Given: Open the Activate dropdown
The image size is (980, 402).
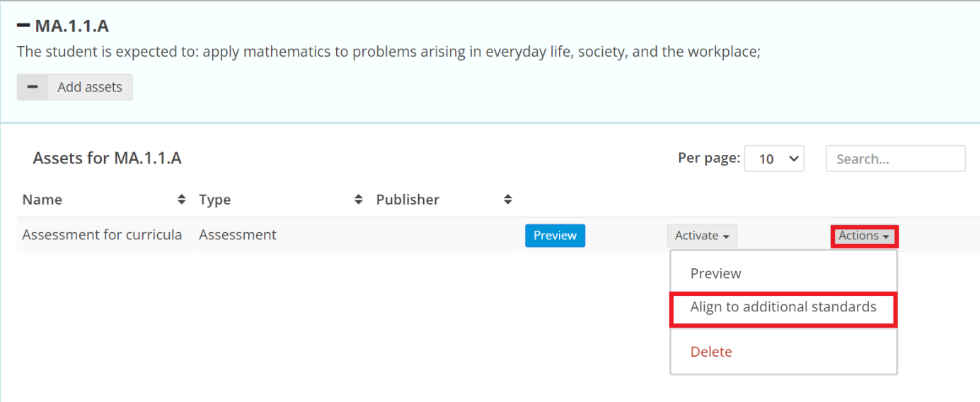Looking at the screenshot, I should (702, 236).
